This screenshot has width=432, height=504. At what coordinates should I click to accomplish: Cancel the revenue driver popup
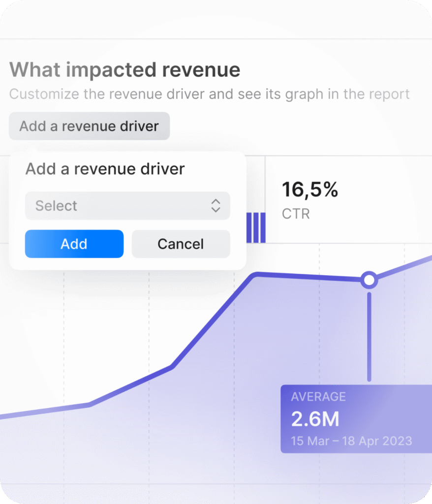[x=181, y=244]
